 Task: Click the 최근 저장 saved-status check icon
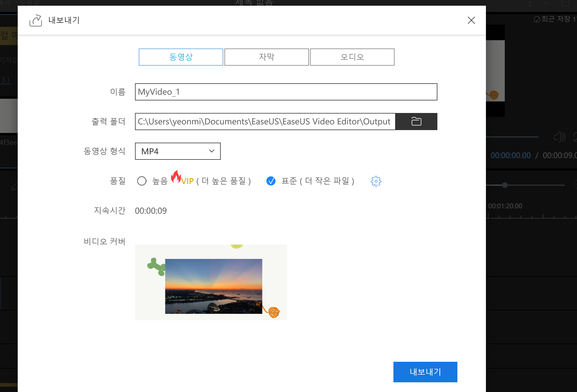(x=537, y=19)
